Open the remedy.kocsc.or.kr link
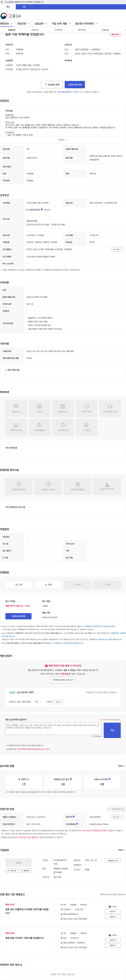 click(x=33, y=749)
